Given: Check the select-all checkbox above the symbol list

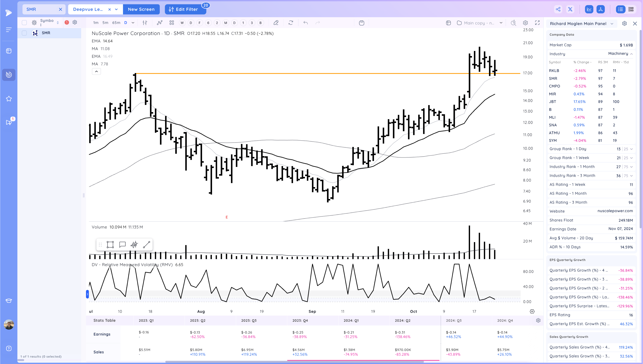Looking at the screenshot, I should coord(24,22).
